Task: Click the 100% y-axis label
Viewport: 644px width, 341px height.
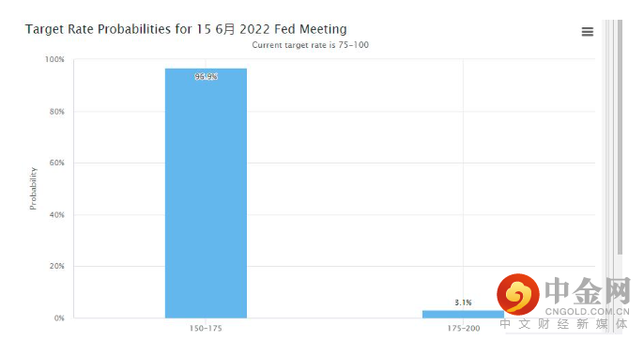Action: click(x=54, y=59)
